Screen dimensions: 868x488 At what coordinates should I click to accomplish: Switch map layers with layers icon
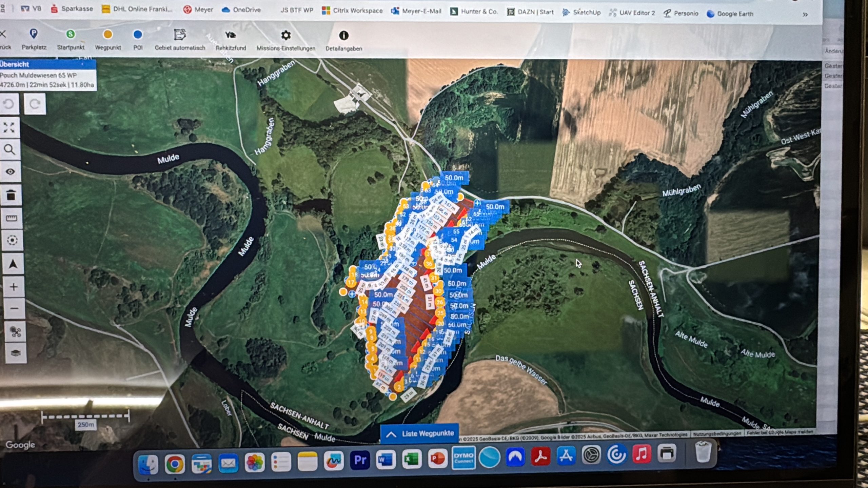point(16,353)
